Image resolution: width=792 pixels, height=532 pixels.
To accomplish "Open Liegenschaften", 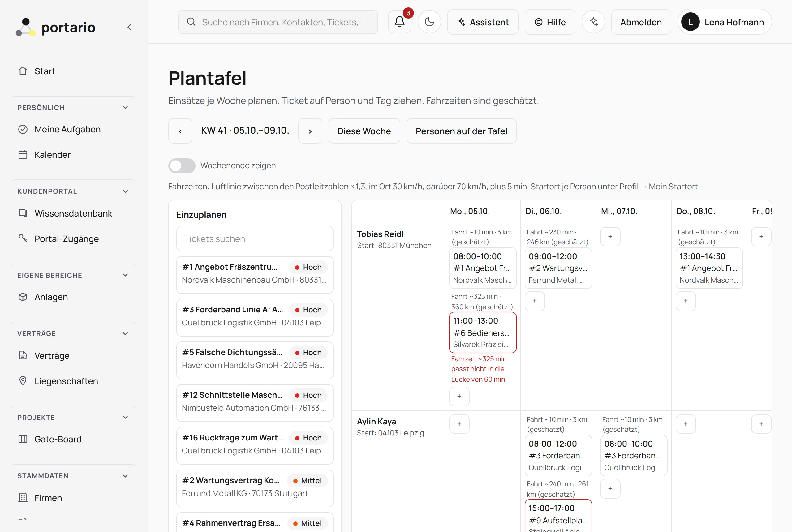I will pos(74,381).
